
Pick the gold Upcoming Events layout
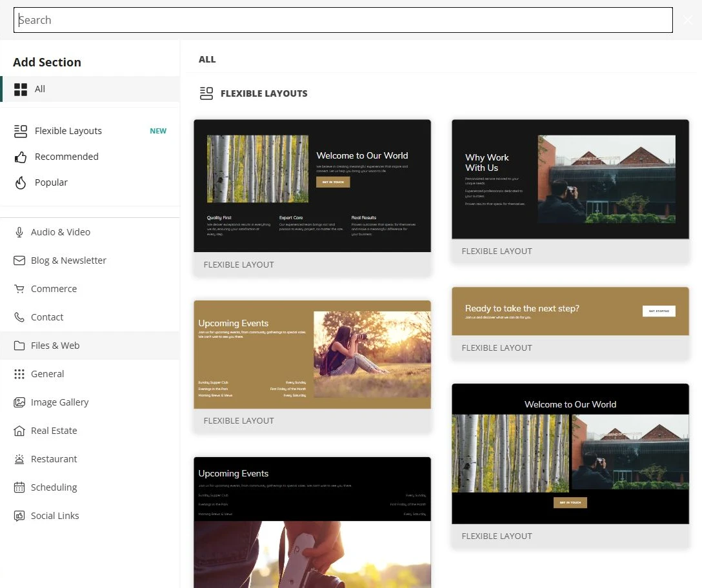(x=312, y=355)
